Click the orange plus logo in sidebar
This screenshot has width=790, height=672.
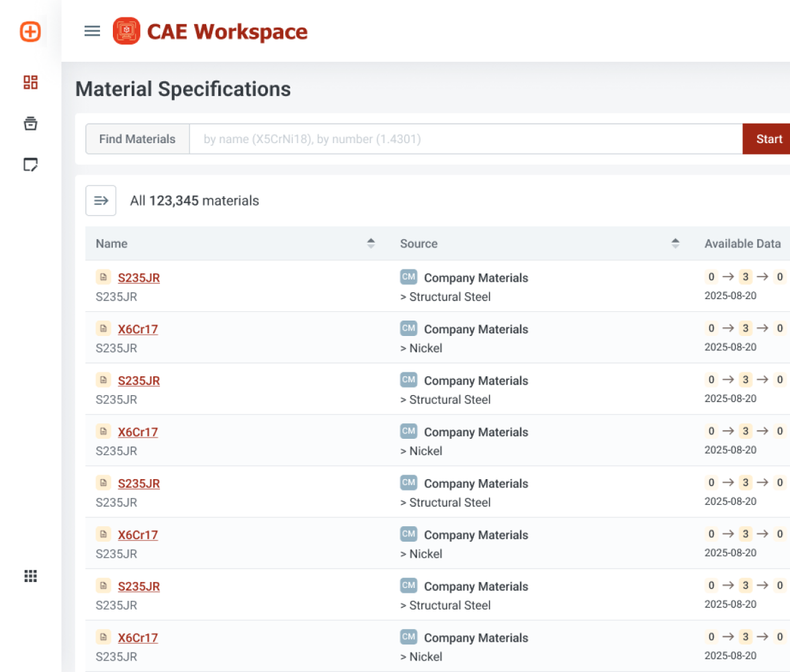[x=30, y=32]
